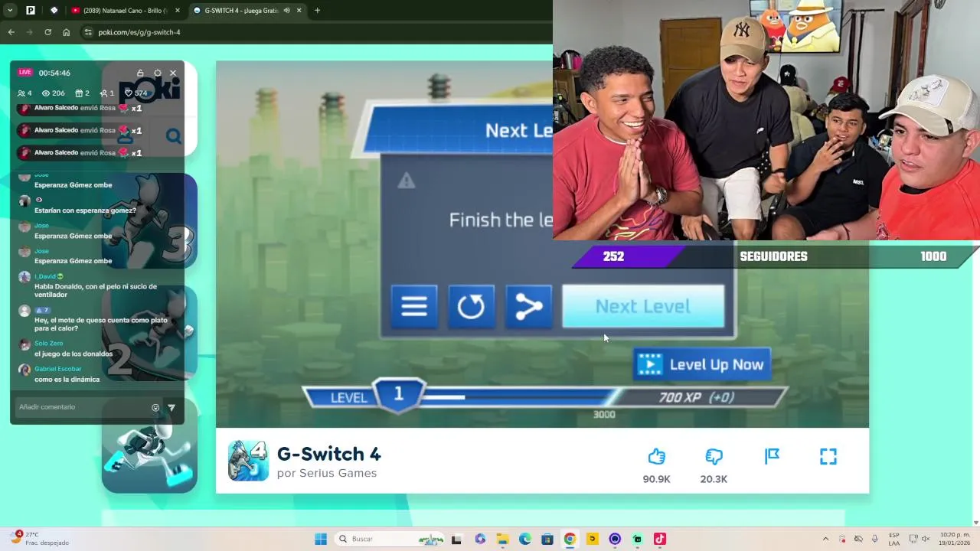The image size is (980, 551).
Task: Switch to the Natanael Cano YouTube tab
Action: (x=121, y=11)
